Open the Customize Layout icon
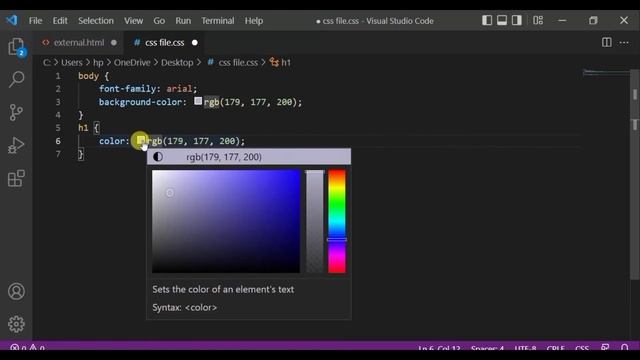The image size is (640, 360). click(538, 20)
